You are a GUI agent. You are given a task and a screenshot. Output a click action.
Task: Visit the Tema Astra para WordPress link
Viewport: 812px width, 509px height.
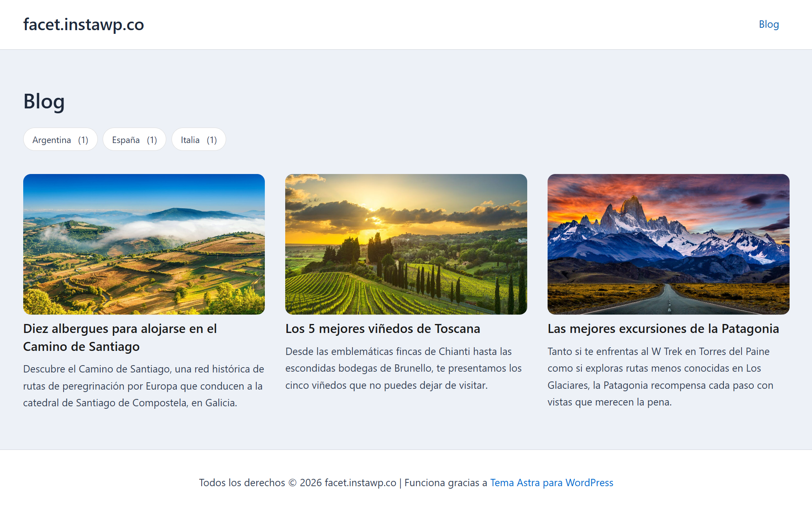click(551, 483)
